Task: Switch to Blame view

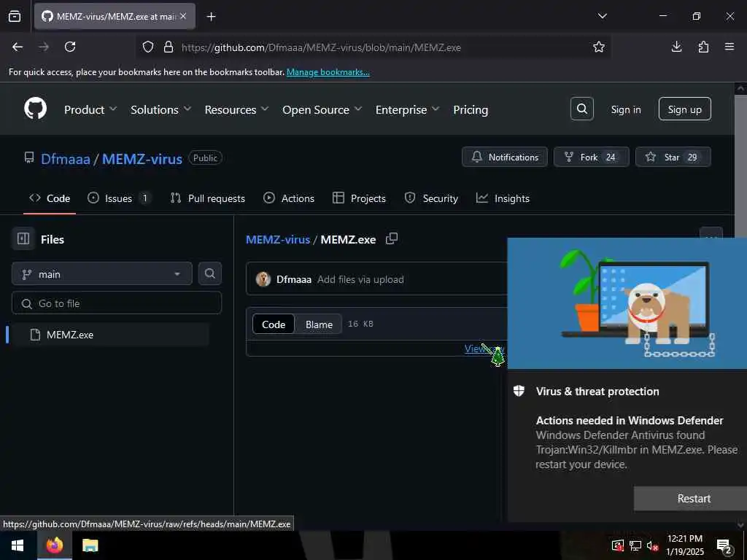Action: pos(319,324)
